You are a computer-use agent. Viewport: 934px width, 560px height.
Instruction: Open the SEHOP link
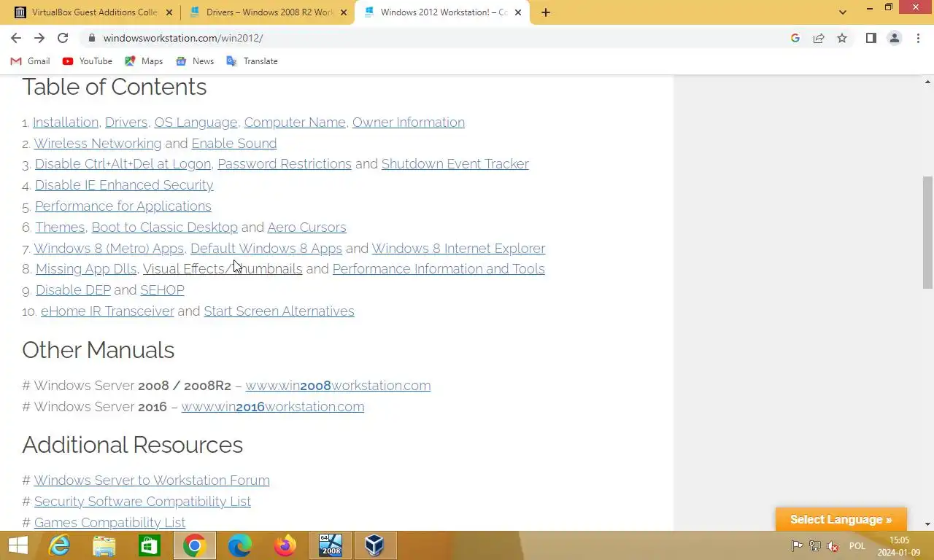[x=162, y=290]
